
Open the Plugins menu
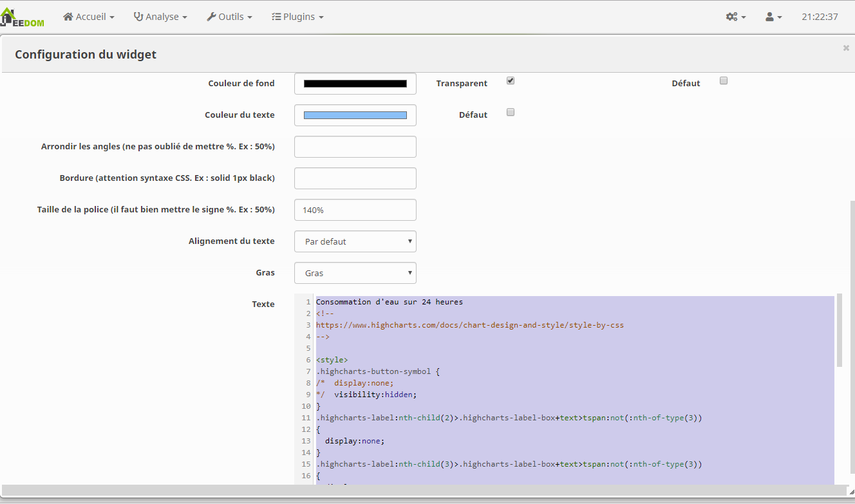pos(297,17)
